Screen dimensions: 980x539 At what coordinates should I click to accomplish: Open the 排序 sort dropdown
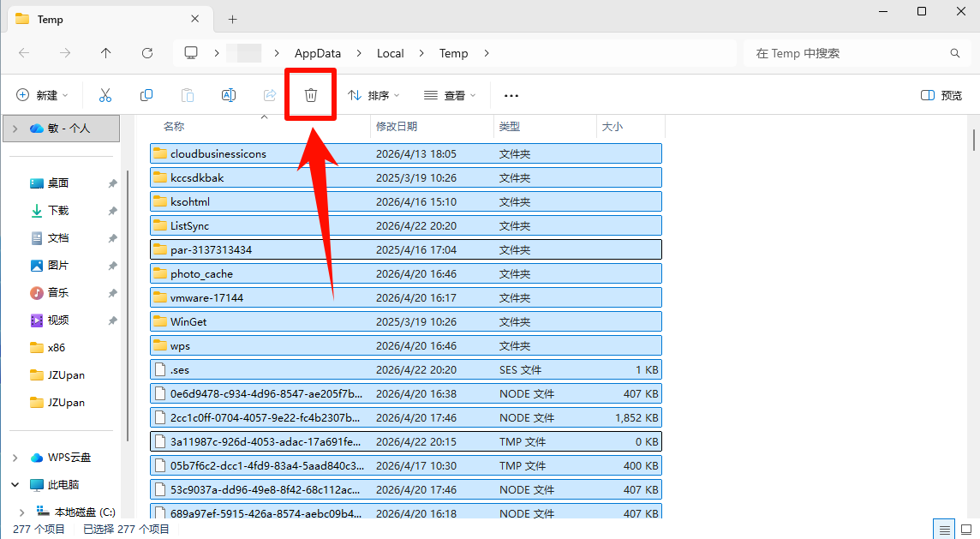click(x=373, y=95)
